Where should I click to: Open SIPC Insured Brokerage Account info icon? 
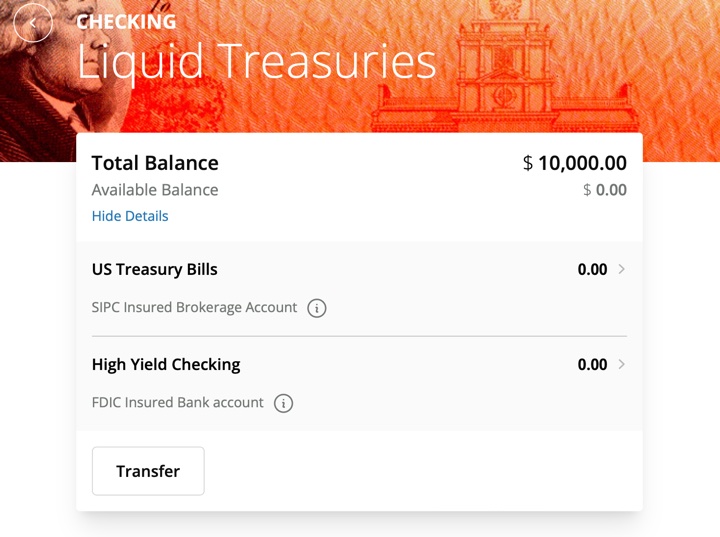(317, 308)
